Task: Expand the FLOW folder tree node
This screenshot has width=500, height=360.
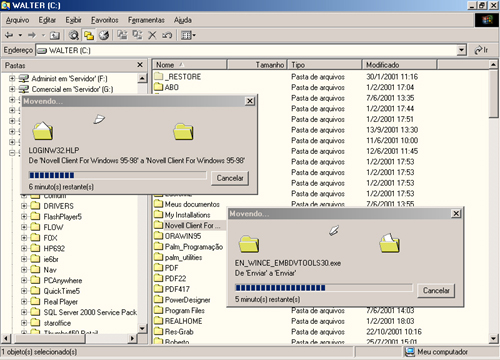Action: (x=24, y=227)
